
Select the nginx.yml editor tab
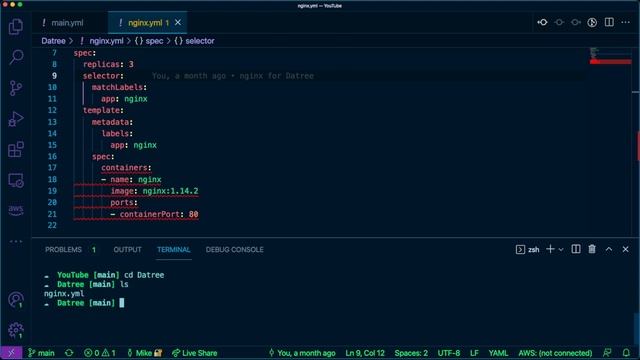[147, 23]
